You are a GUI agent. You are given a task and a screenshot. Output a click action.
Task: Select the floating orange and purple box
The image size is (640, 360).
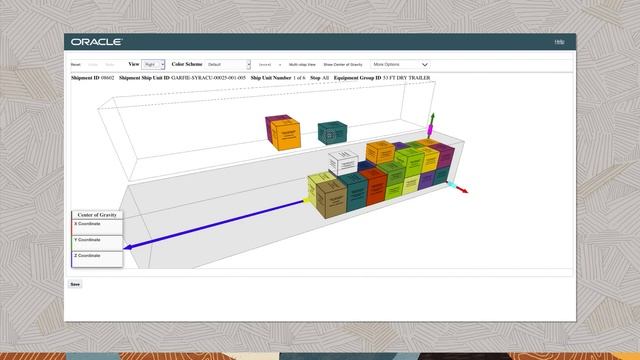click(x=283, y=132)
